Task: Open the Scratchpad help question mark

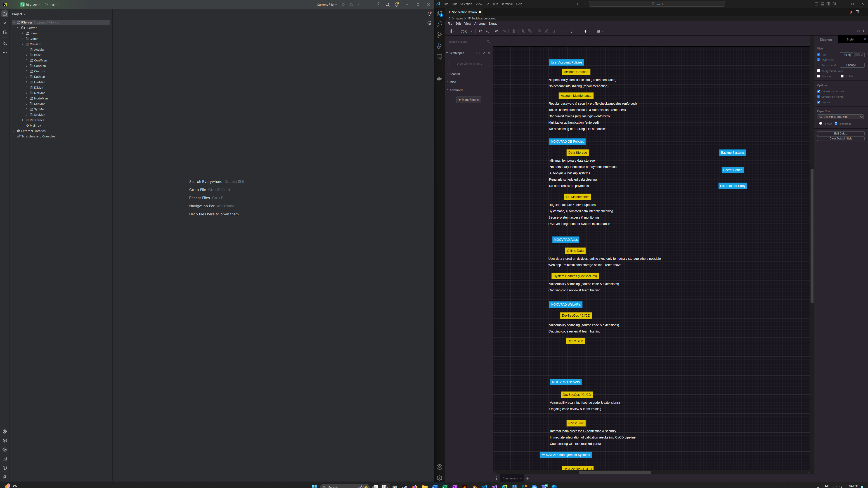Action: (x=476, y=53)
